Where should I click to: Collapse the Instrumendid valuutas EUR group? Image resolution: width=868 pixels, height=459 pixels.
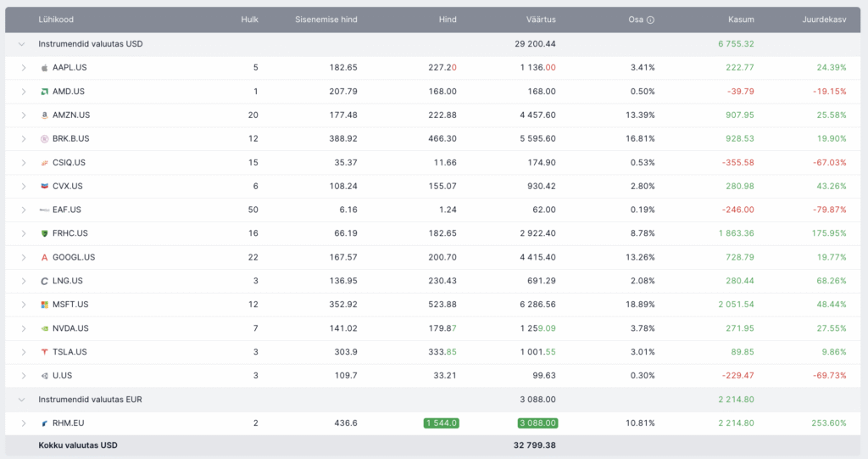point(21,399)
